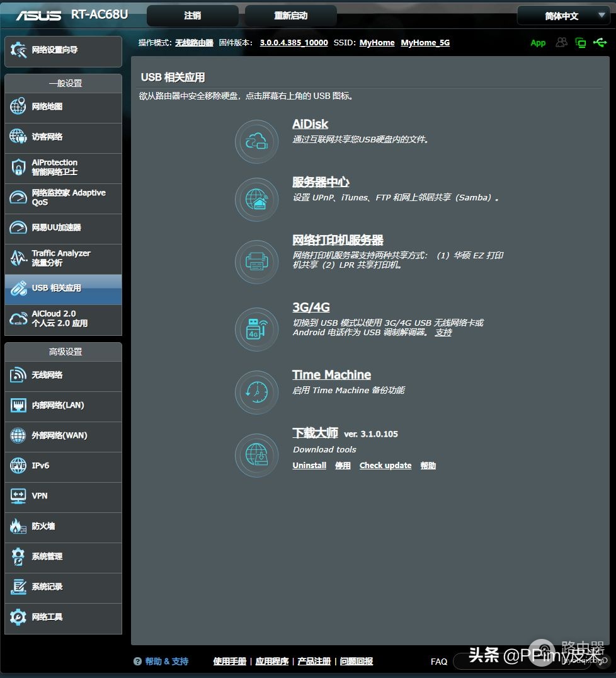The image size is (616, 678).
Task: Open the AiDisk cloud icon
Action: coord(256,141)
